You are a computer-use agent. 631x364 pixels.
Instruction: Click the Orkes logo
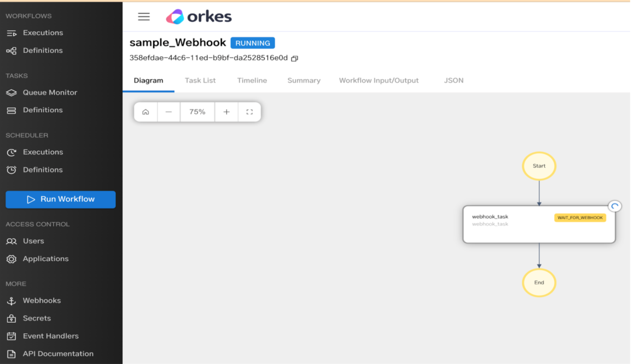tap(199, 17)
